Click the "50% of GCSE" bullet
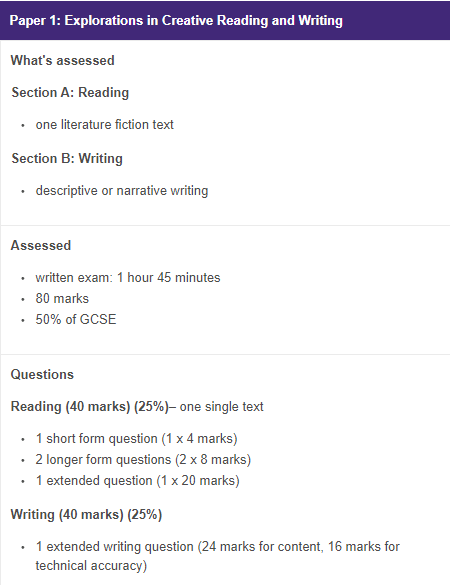 click(76, 319)
